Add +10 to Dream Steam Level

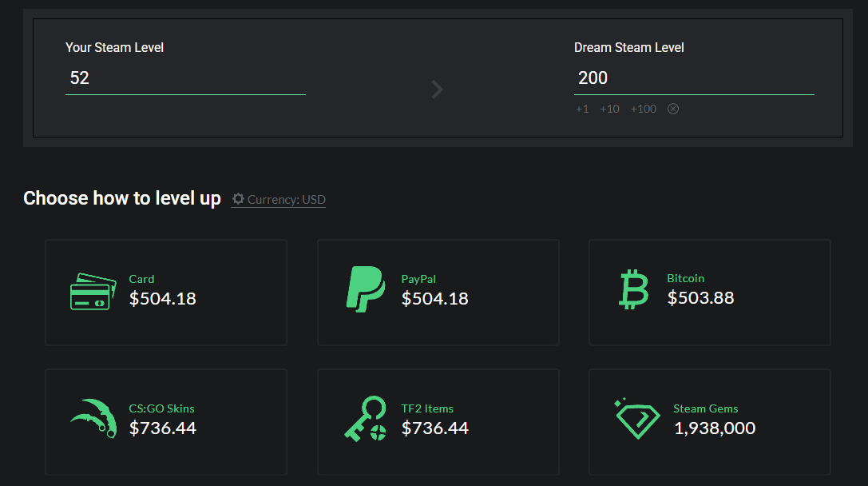(609, 109)
